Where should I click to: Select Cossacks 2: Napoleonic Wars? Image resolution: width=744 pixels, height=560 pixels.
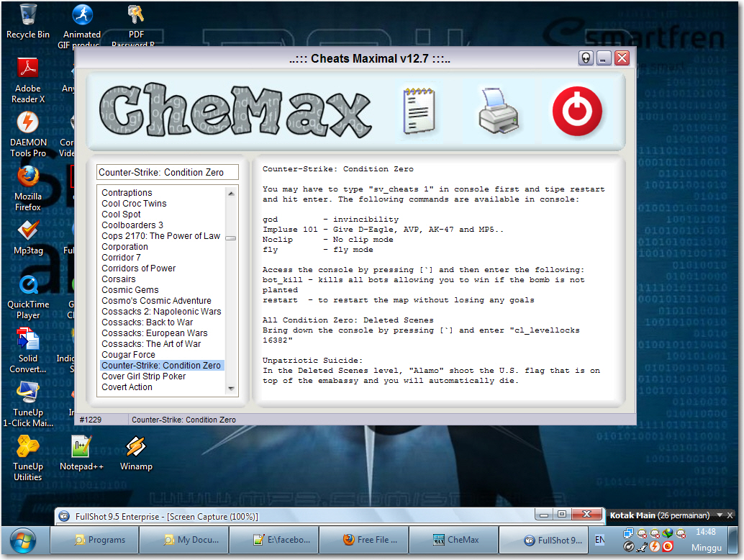(161, 312)
